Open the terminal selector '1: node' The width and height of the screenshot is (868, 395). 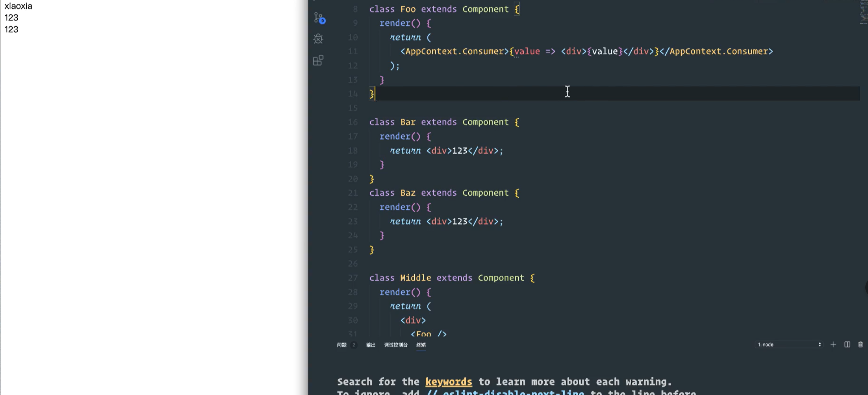tap(789, 345)
